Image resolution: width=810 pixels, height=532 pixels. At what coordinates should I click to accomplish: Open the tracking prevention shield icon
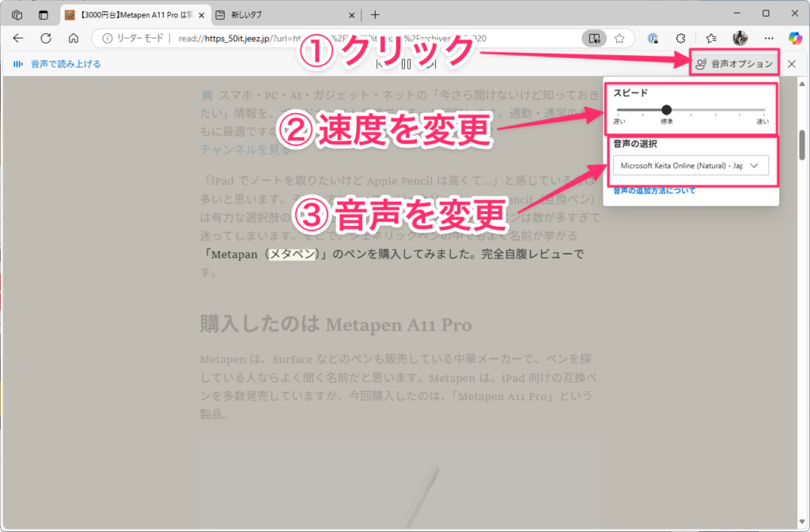(653, 38)
